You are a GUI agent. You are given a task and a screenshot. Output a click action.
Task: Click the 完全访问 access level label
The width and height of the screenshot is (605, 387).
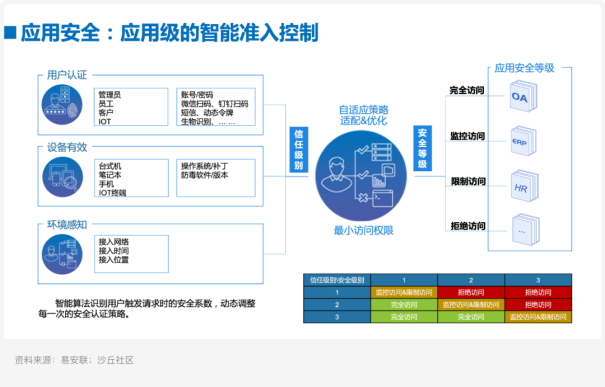tap(467, 90)
